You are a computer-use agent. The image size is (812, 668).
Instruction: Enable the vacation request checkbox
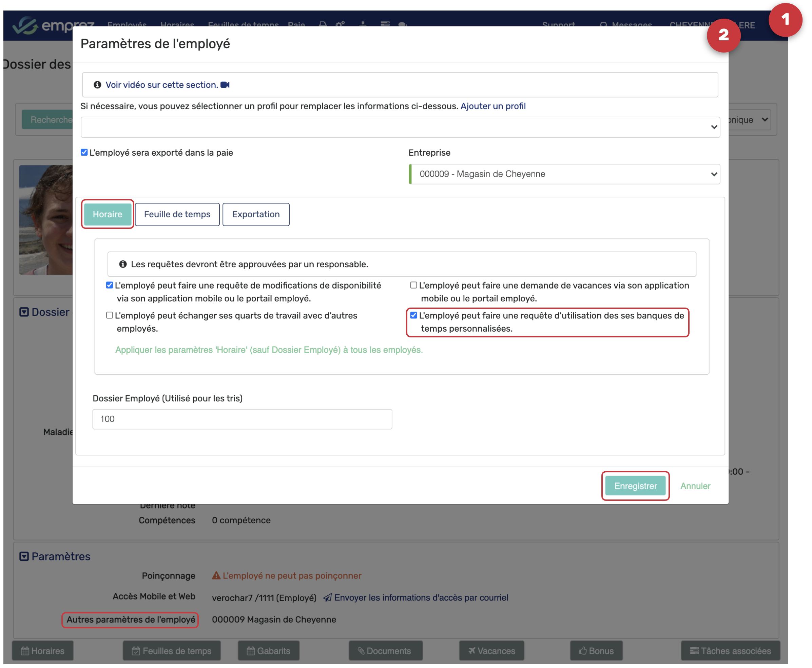coord(413,286)
